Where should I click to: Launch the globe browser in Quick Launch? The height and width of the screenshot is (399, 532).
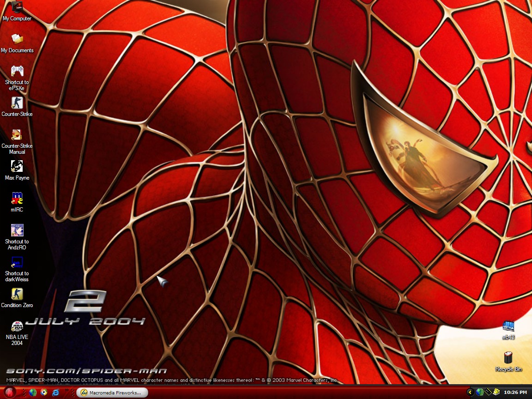point(33,393)
